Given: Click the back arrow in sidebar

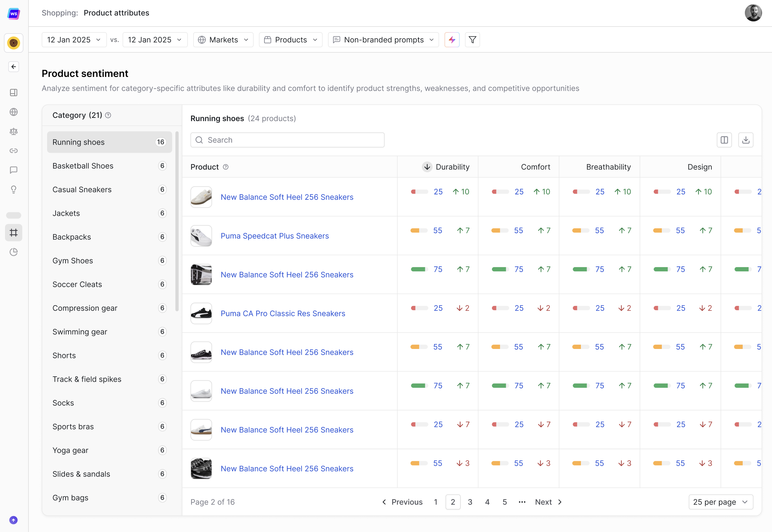Looking at the screenshot, I should click(x=14, y=67).
